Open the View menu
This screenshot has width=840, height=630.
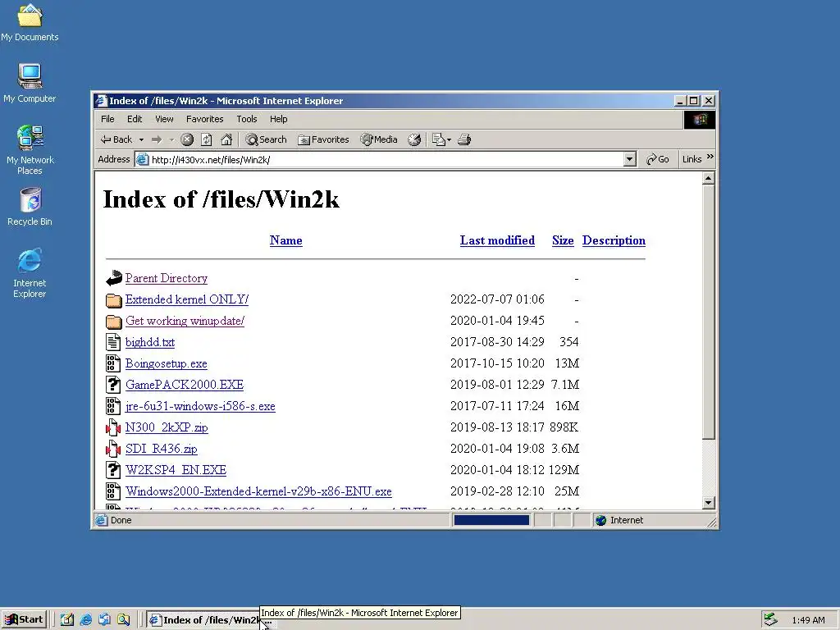click(x=164, y=119)
